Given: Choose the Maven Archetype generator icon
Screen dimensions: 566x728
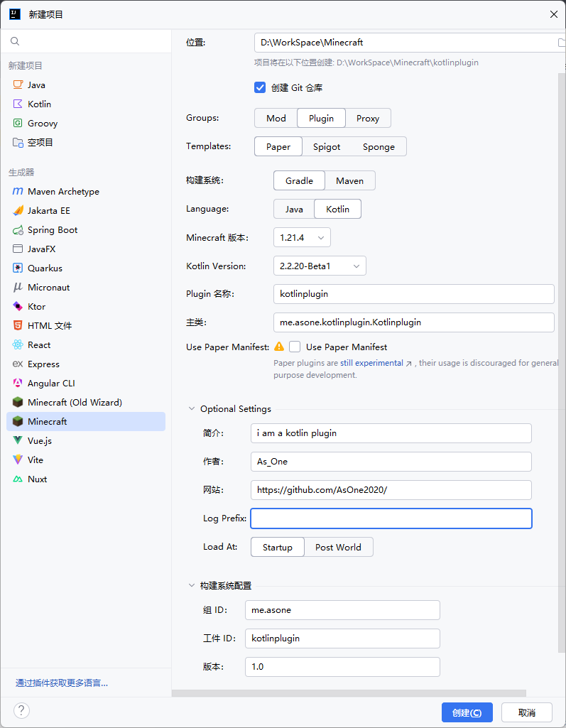Looking at the screenshot, I should pos(18,191).
